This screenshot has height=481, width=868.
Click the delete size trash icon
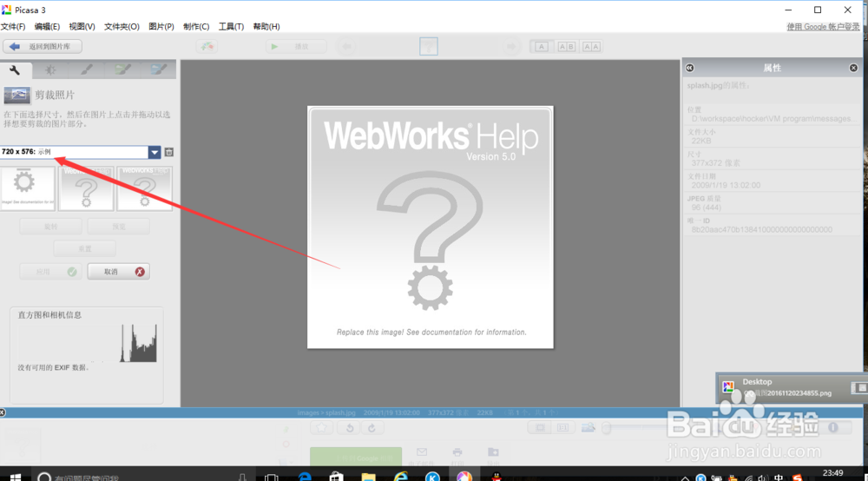[x=169, y=152]
